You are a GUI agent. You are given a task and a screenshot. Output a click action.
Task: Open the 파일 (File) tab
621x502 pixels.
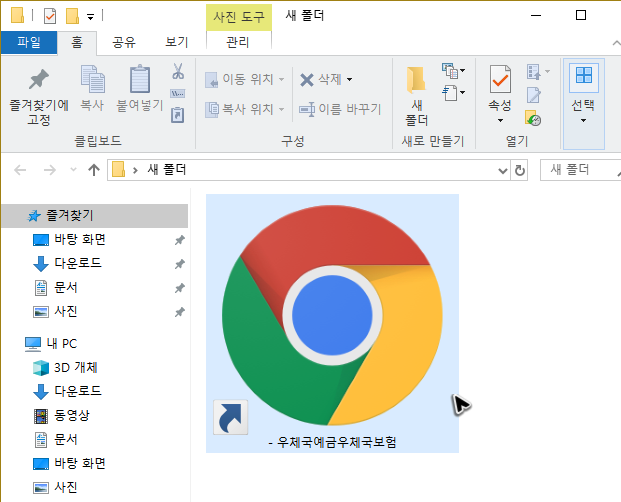coord(29,42)
